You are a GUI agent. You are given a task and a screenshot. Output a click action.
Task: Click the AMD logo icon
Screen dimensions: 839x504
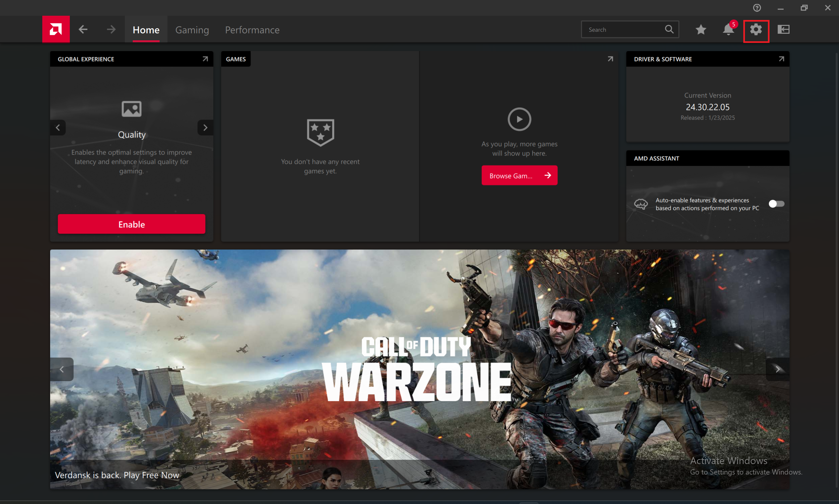click(x=56, y=29)
